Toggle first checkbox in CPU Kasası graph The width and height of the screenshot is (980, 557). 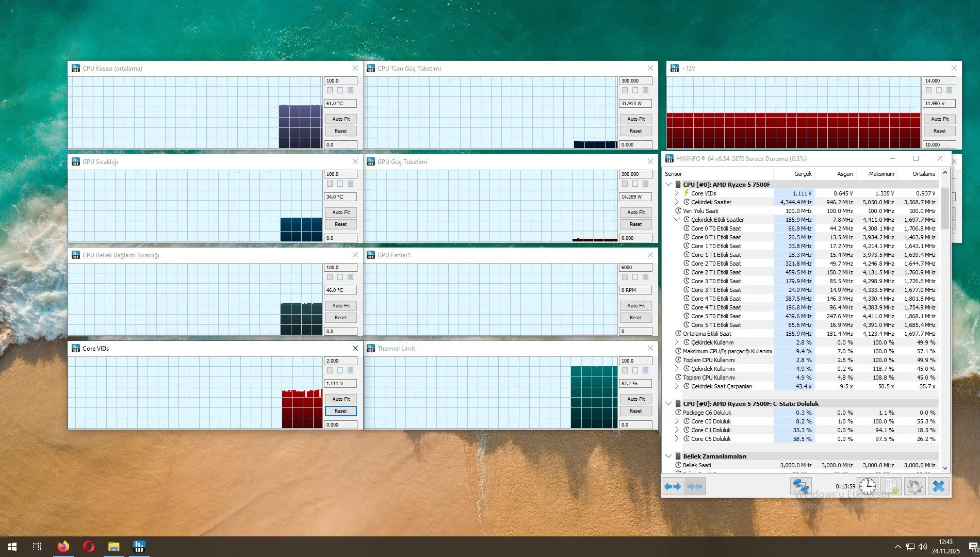(330, 90)
